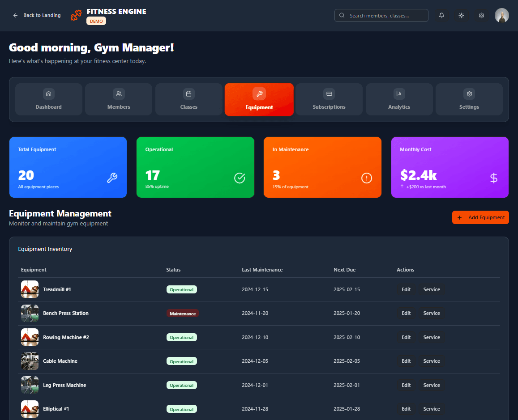Click Back to Landing link
This screenshot has width=518, height=420.
tap(37, 16)
